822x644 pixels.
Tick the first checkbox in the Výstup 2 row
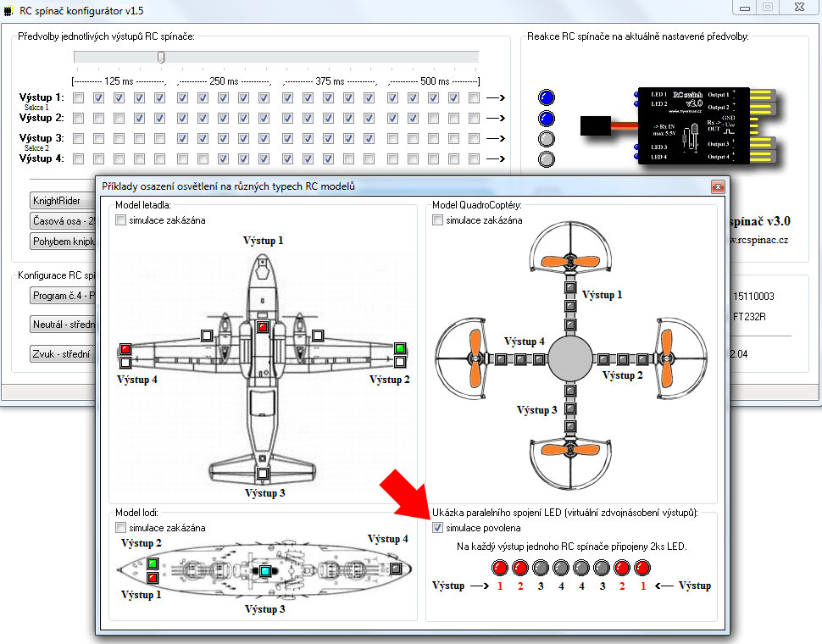point(78,119)
